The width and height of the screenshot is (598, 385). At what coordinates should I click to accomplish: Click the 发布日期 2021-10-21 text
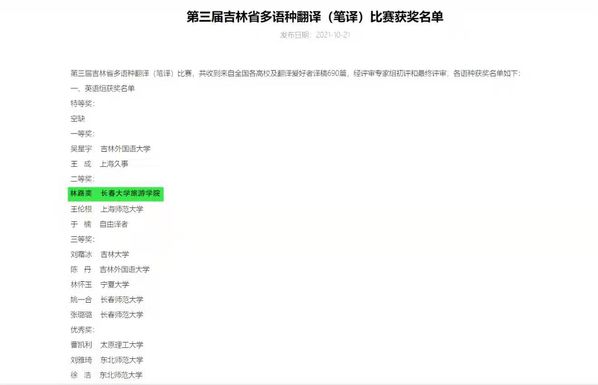(315, 35)
